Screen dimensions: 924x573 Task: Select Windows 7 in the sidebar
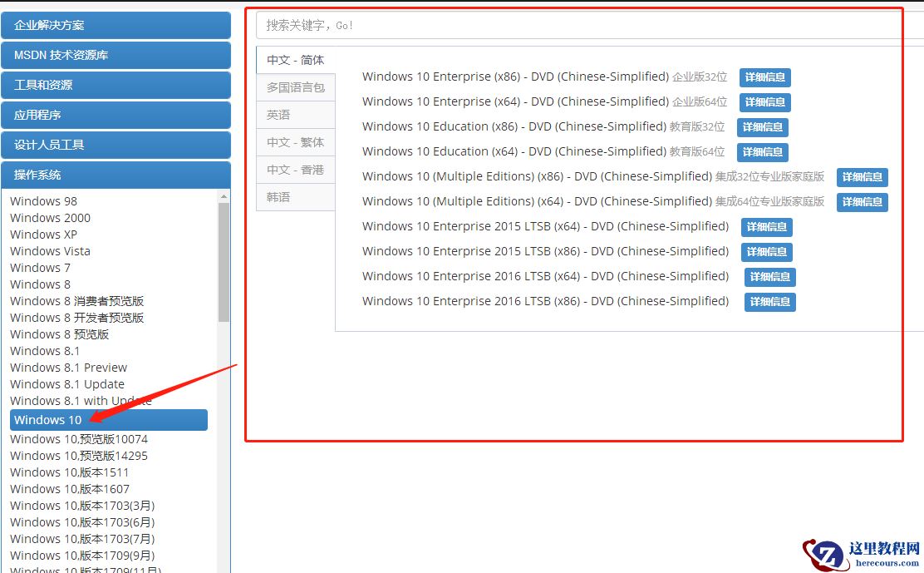(40, 267)
